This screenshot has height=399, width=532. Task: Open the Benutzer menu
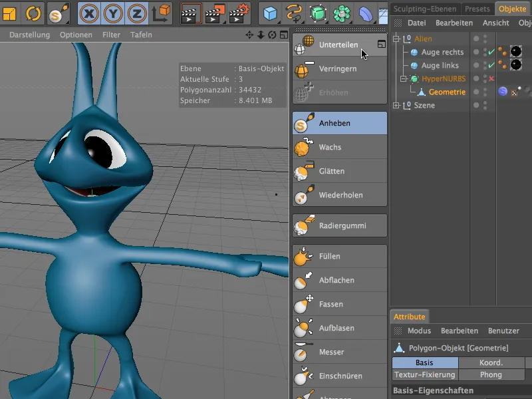coord(503,331)
